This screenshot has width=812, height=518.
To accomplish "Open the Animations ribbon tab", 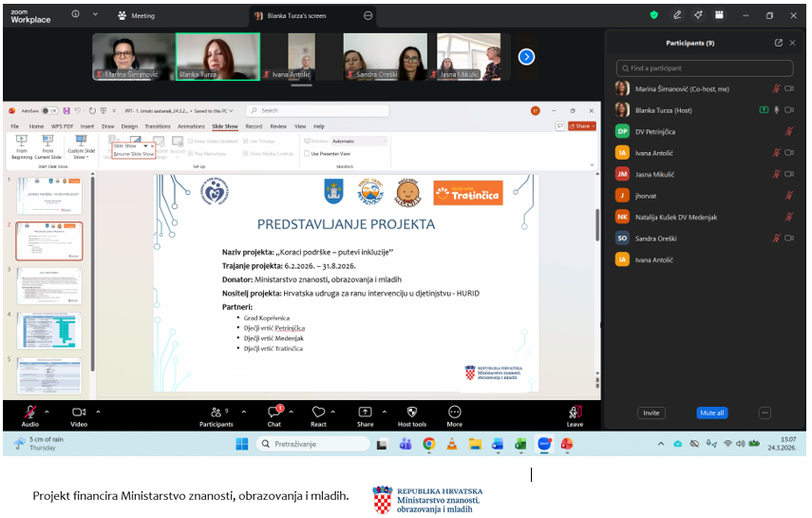I will pos(191,125).
